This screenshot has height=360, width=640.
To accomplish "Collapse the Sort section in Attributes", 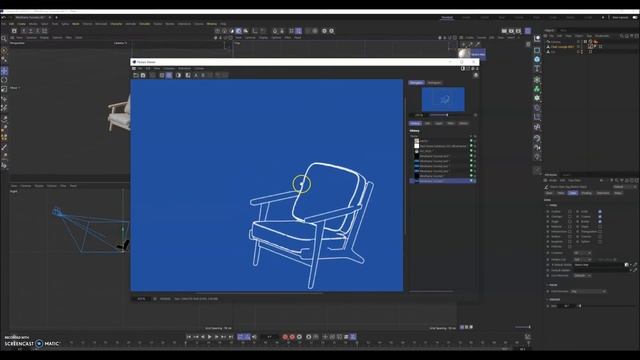I will 548,285.
